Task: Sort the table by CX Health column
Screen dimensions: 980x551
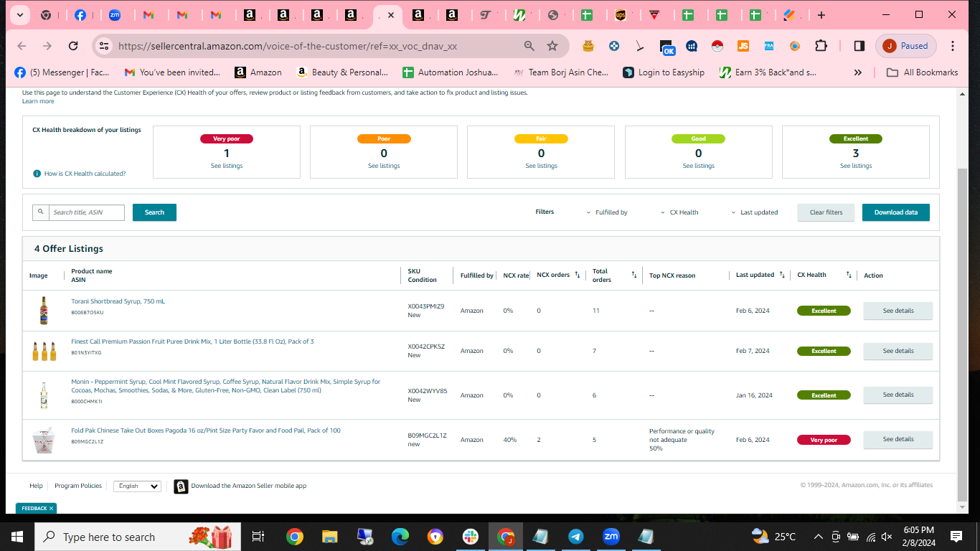Action: [x=849, y=275]
